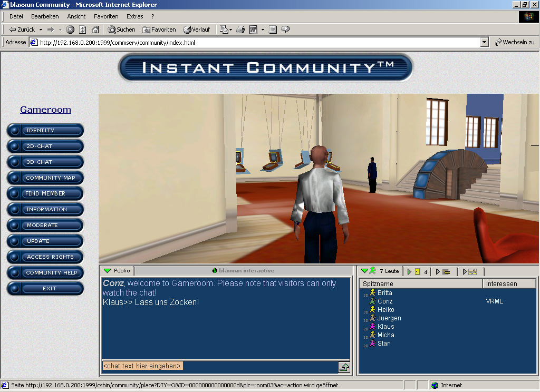Image resolution: width=540 pixels, height=392 pixels.
Task: Click the INFORMATION sidebar button
Action: coord(45,209)
